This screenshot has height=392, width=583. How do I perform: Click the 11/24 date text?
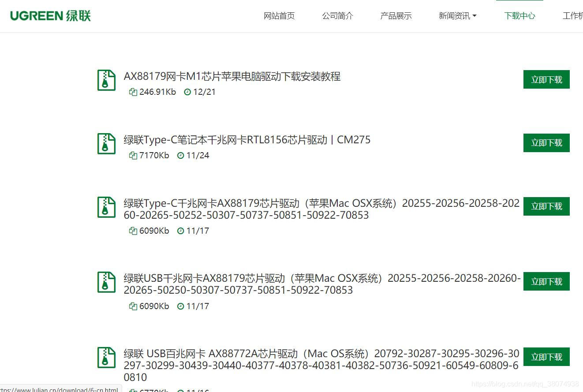198,155
